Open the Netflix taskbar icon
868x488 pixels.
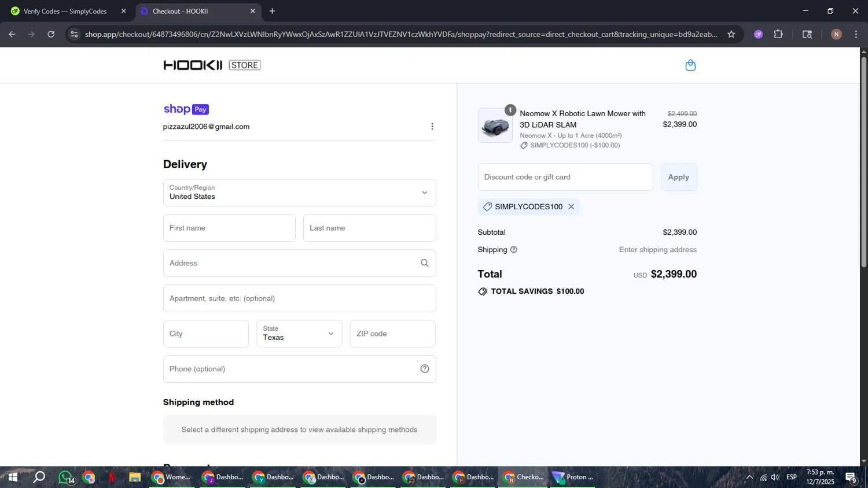pyautogui.click(x=112, y=477)
